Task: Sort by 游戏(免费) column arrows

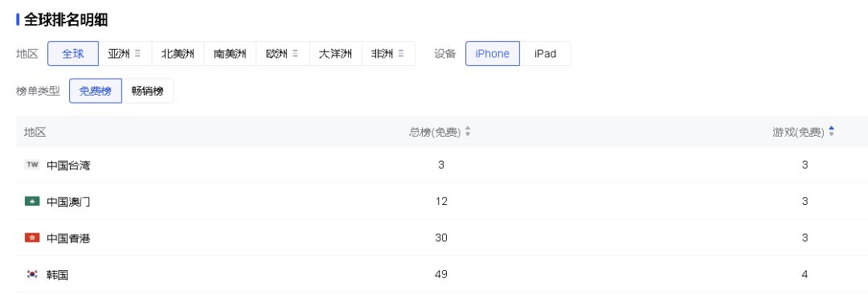Action: click(x=832, y=132)
